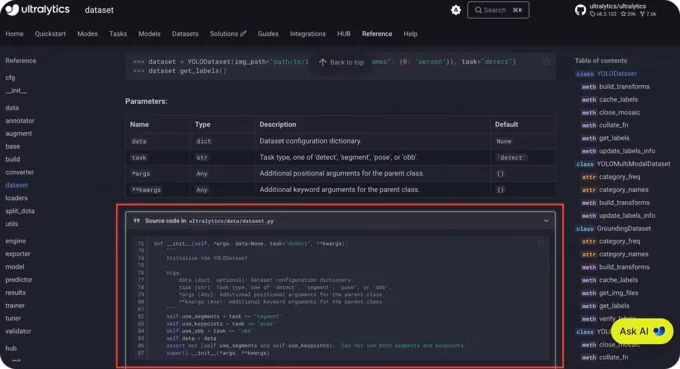This screenshot has width=680, height=369.
Task: Open annotator in the sidebar
Action: click(20, 121)
